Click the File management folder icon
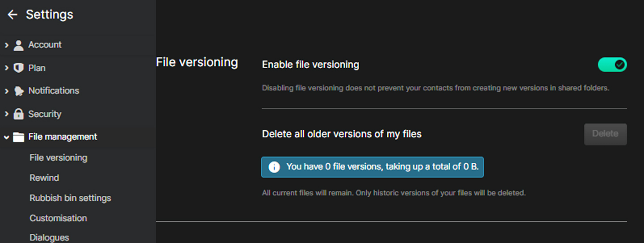This screenshot has height=243, width=644. [18, 137]
